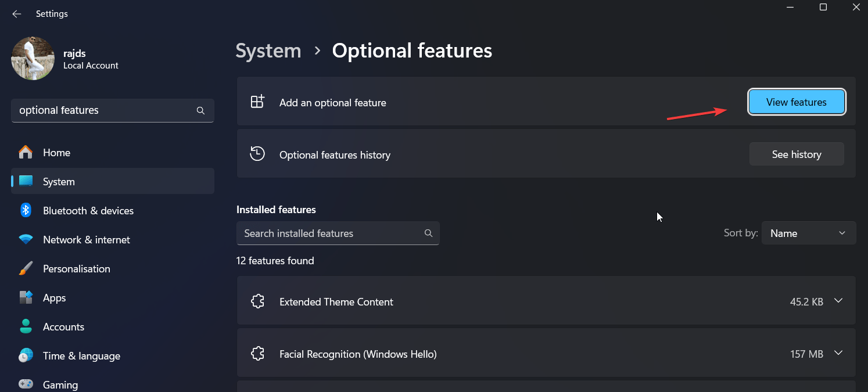This screenshot has height=392, width=868.
Task: Click the View features button
Action: 796,102
